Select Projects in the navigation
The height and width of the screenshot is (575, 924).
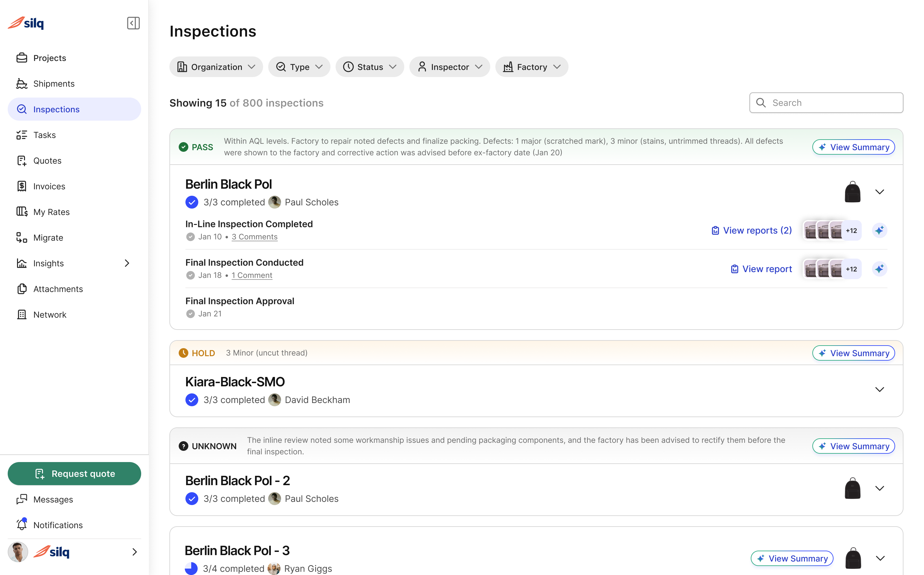(49, 58)
